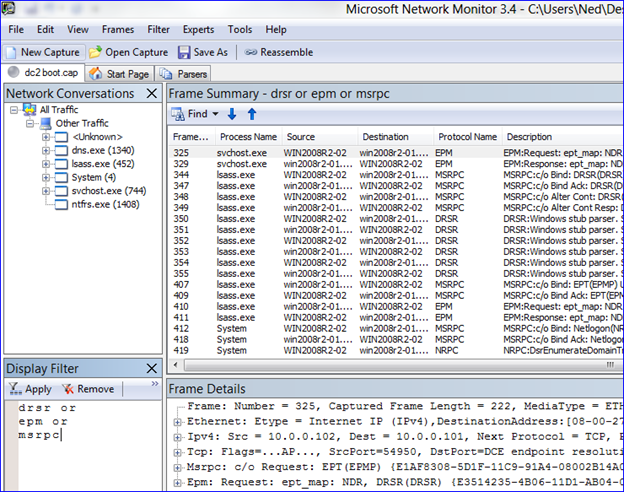Switch to the Parsers tab
The width and height of the screenshot is (624, 492).
183,74
